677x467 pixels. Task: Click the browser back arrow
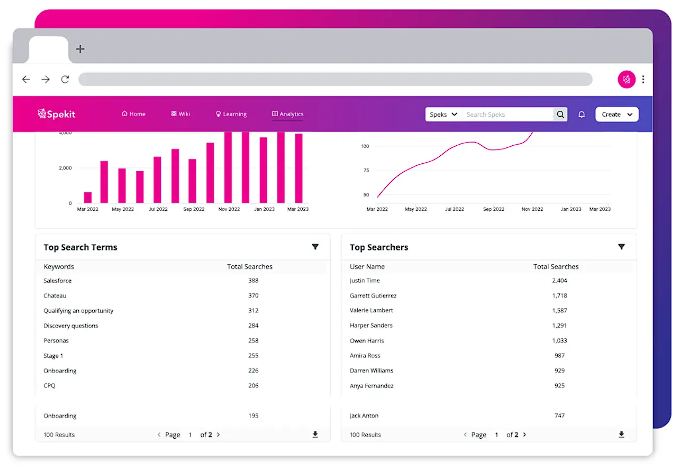pos(26,79)
